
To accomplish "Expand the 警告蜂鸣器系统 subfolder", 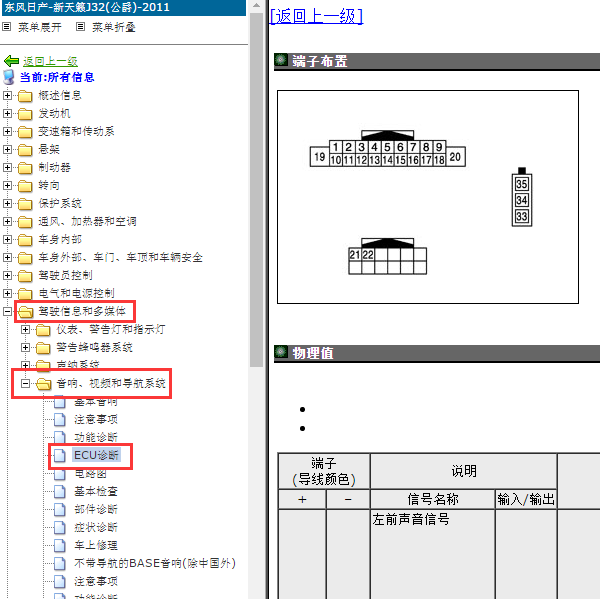I will (25, 347).
